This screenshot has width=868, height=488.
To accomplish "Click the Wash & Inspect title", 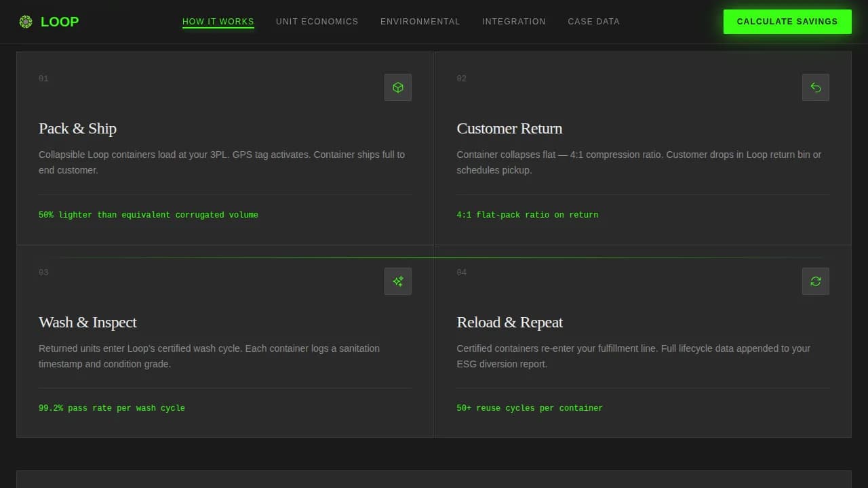I will [x=87, y=323].
